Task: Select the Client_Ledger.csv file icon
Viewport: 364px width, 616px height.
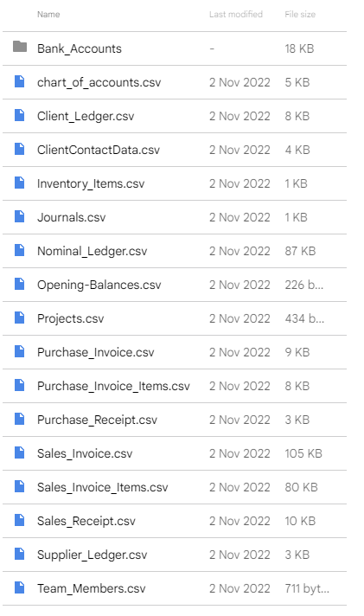Action: tap(19, 116)
